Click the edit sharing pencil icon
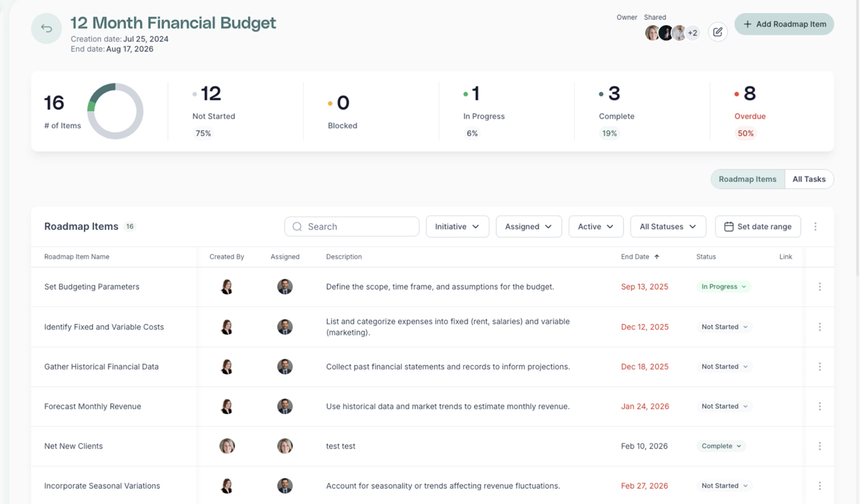Screen dimensions: 860x504 pos(717,32)
